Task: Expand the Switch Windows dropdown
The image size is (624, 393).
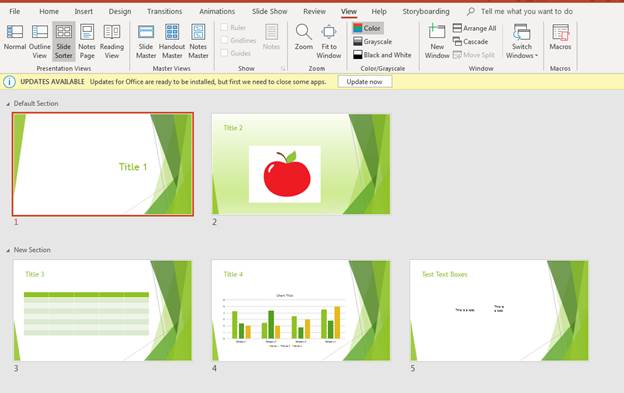Action: tap(522, 41)
